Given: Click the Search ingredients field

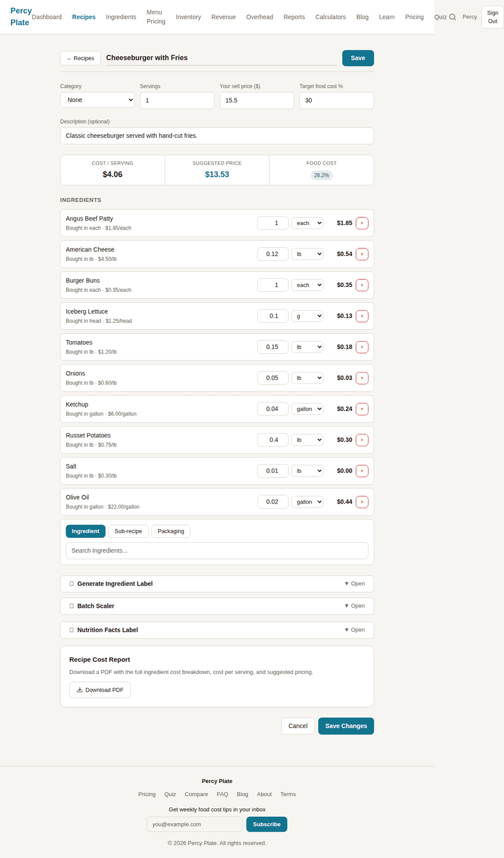Looking at the screenshot, I should coord(217,550).
